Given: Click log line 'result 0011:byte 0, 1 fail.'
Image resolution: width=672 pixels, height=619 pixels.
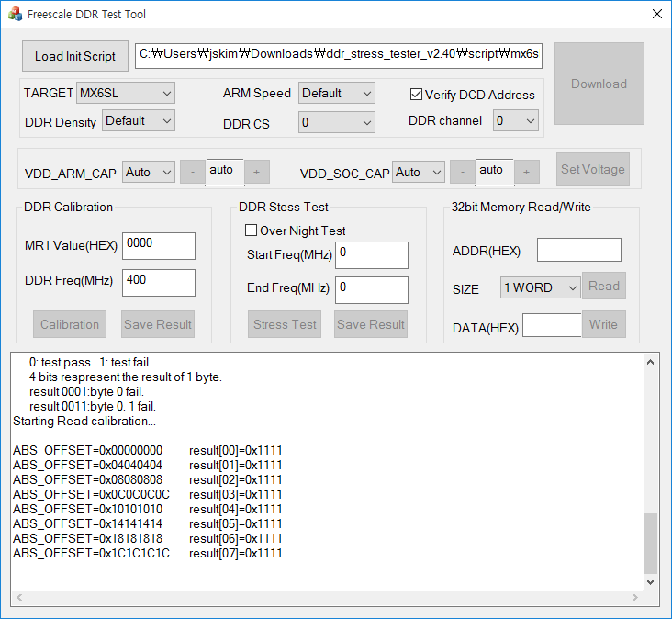Looking at the screenshot, I should pos(93,406).
